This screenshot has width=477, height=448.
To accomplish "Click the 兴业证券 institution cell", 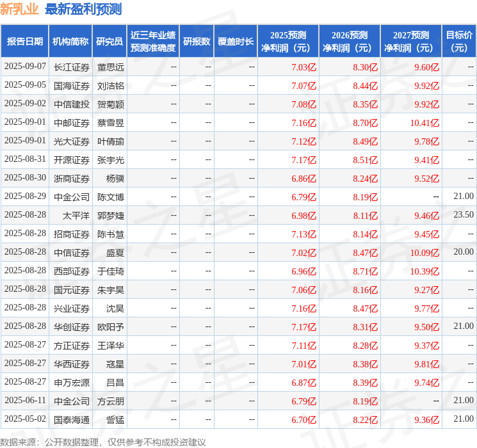I will click(x=72, y=308).
